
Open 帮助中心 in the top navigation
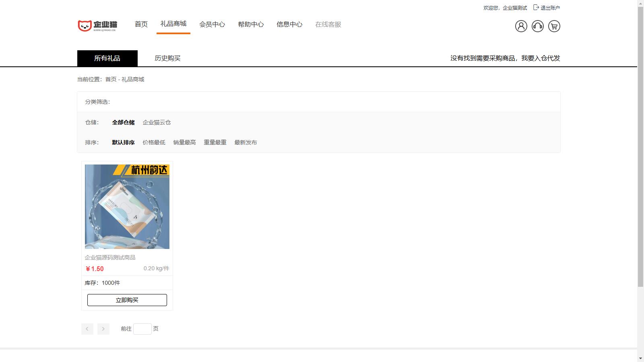coord(251,25)
